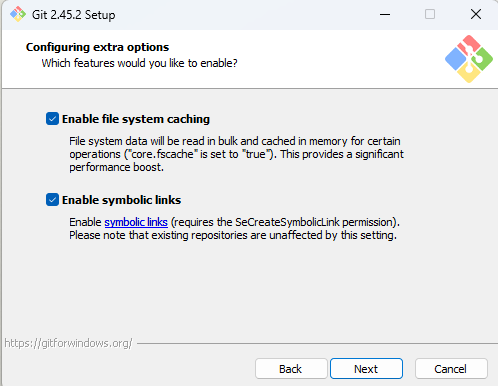Click the Git icon in the title bar

[18, 14]
